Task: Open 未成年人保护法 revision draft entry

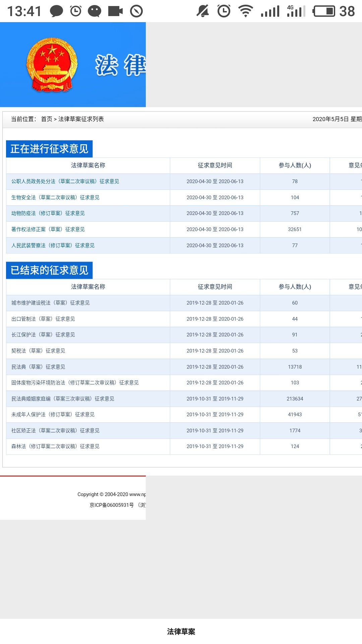Action: [x=53, y=415]
